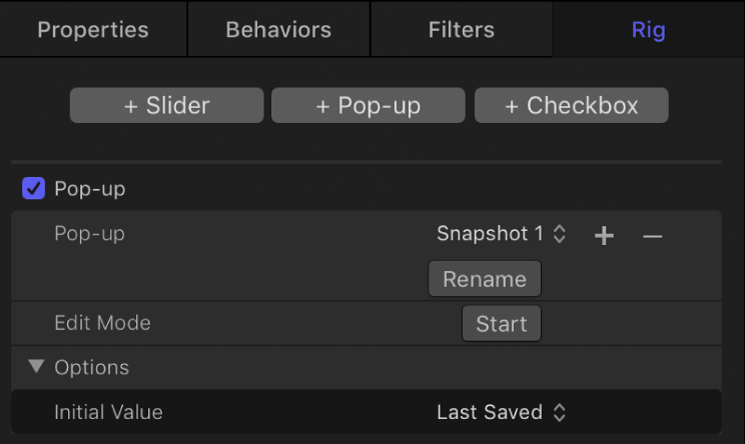Image resolution: width=745 pixels, height=444 pixels.
Task: Open the Last Saved initial value menu
Action: pyautogui.click(x=501, y=412)
